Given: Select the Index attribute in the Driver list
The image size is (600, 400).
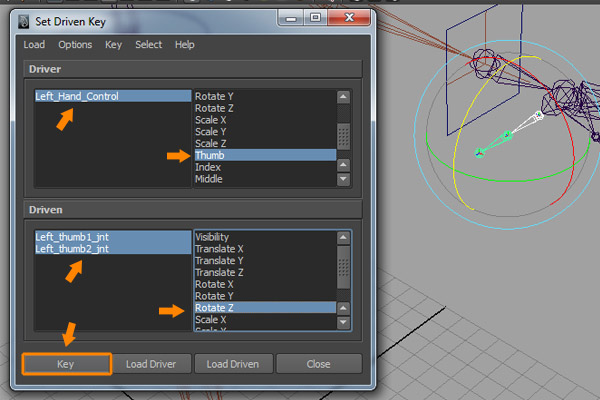Looking at the screenshot, I should 265,167.
